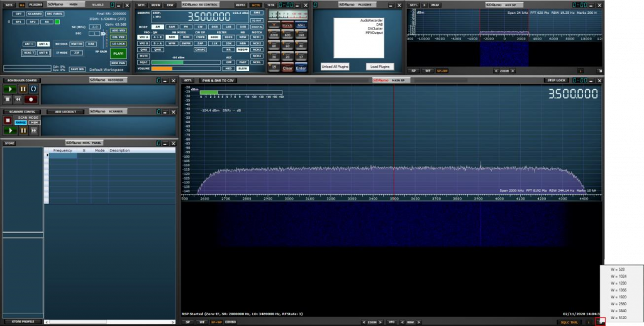
Task: Click the scanner skip-forward icon
Action: tap(33, 130)
